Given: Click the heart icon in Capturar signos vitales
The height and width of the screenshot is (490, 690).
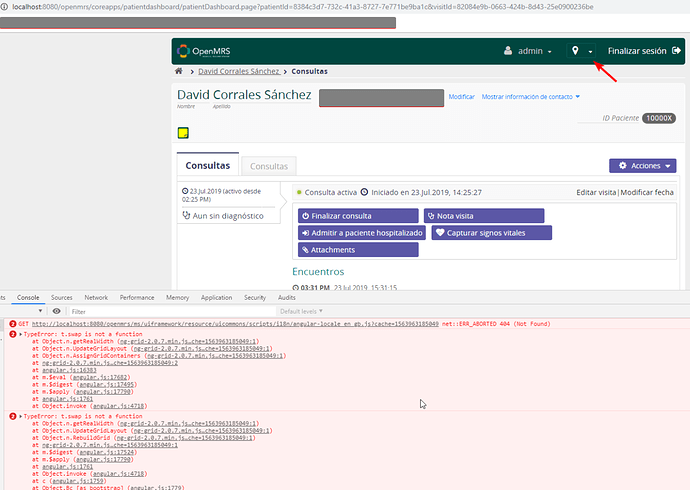Looking at the screenshot, I should point(440,233).
